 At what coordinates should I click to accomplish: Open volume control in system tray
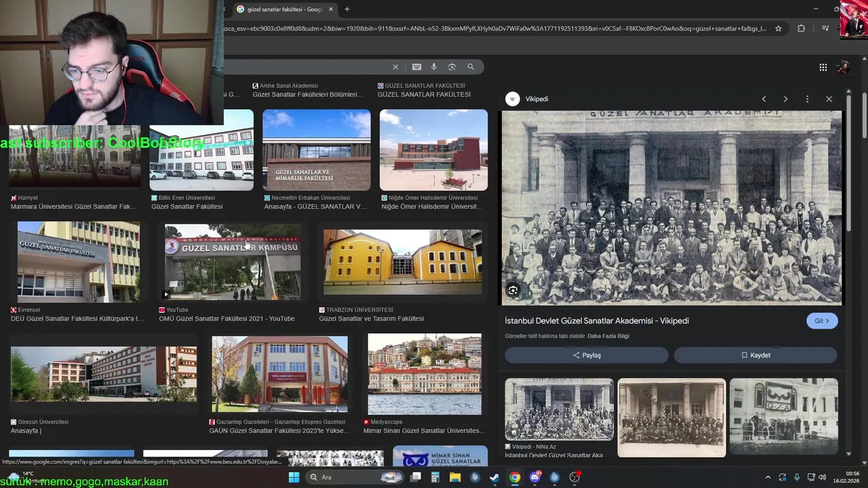(x=822, y=477)
